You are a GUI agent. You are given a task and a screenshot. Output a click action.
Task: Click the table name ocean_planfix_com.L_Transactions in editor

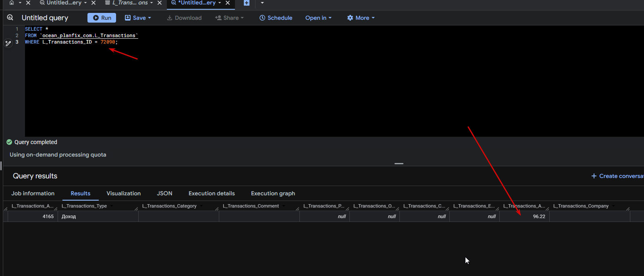click(x=89, y=36)
